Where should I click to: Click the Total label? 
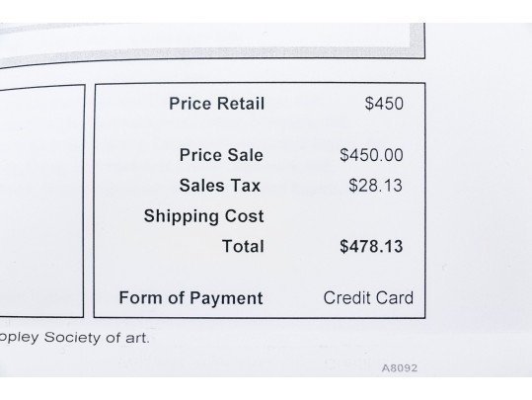pos(243,246)
